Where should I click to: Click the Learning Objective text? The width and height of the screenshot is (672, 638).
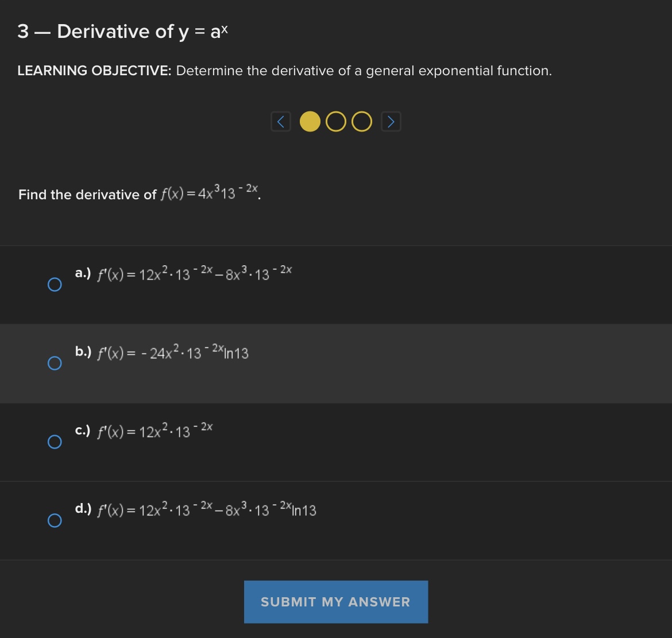(x=284, y=70)
